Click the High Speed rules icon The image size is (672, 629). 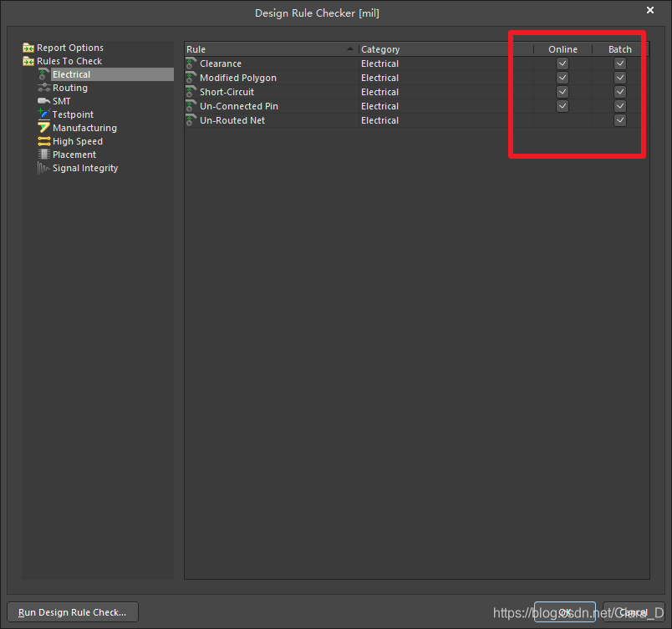tap(45, 141)
